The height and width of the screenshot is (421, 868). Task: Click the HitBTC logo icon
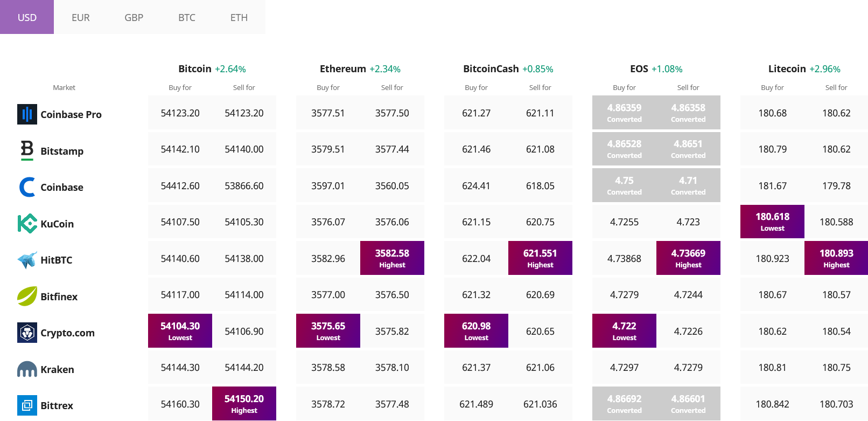click(27, 260)
